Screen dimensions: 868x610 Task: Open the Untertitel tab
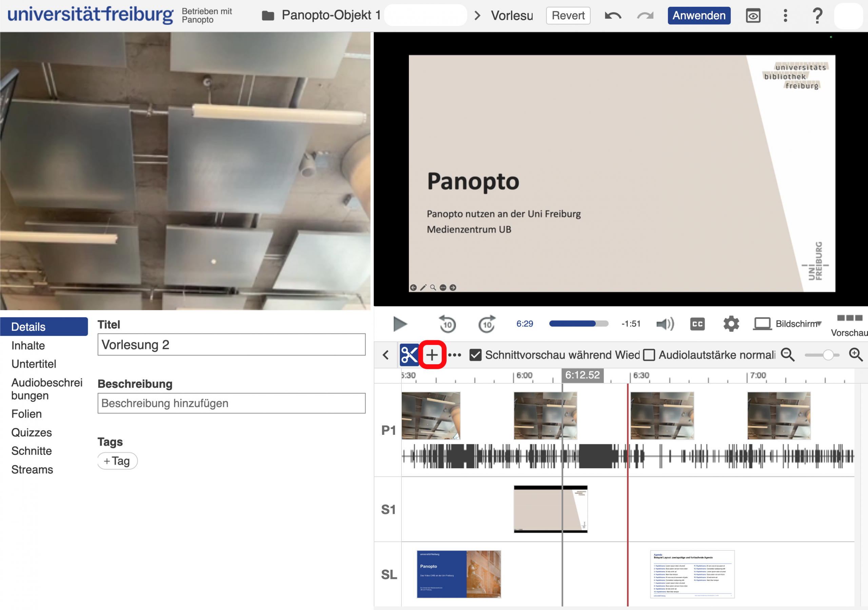tap(34, 364)
